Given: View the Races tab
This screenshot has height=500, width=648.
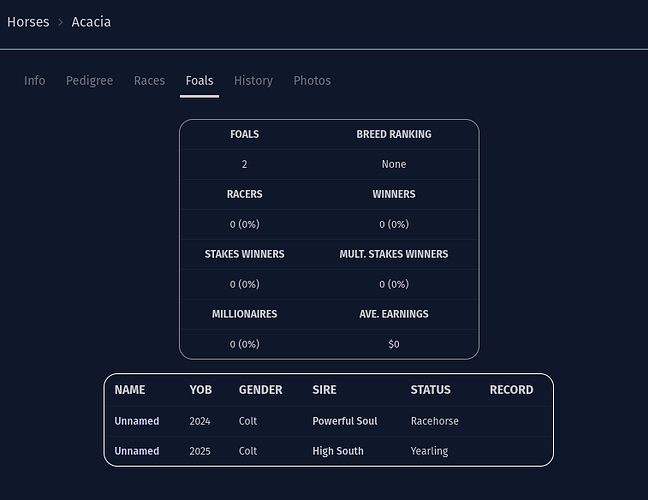Looking at the screenshot, I should point(149,81).
